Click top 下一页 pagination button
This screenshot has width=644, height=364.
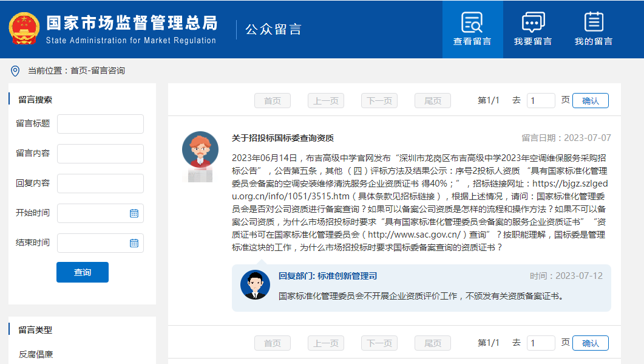pos(379,101)
